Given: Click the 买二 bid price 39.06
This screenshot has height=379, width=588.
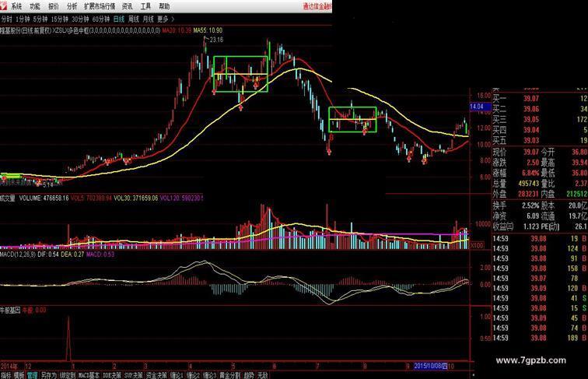Looking at the screenshot, I should point(531,109).
